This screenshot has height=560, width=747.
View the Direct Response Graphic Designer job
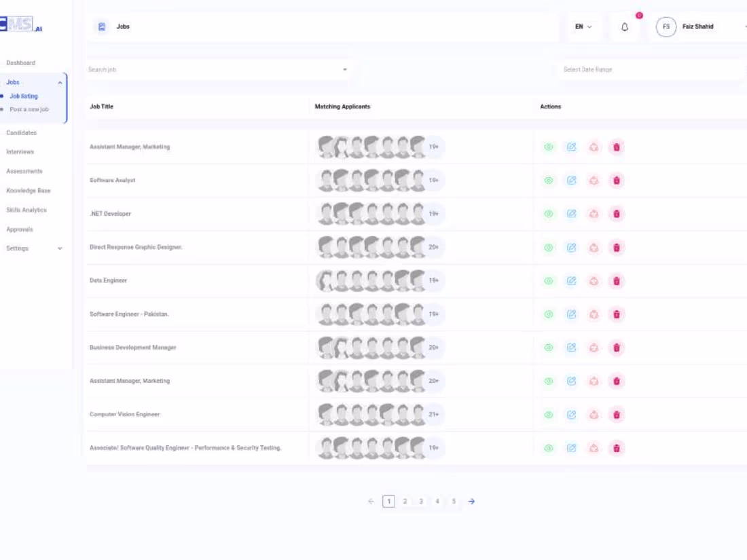coord(548,248)
